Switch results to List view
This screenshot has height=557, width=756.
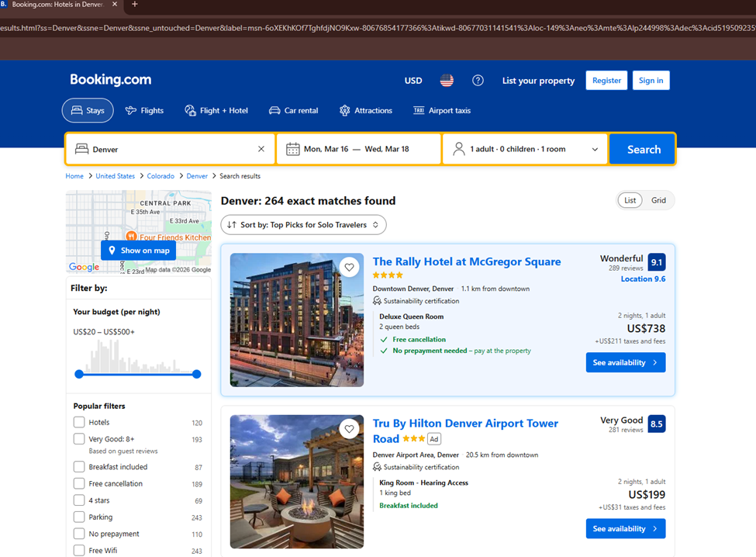(630, 200)
